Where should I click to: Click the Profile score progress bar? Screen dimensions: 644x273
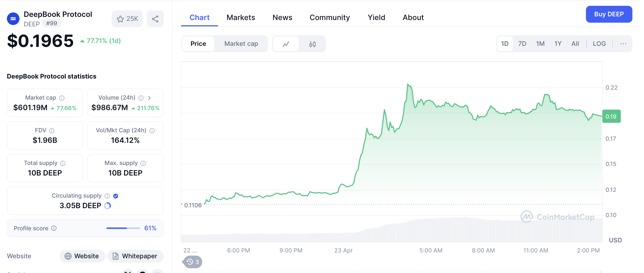tap(123, 228)
